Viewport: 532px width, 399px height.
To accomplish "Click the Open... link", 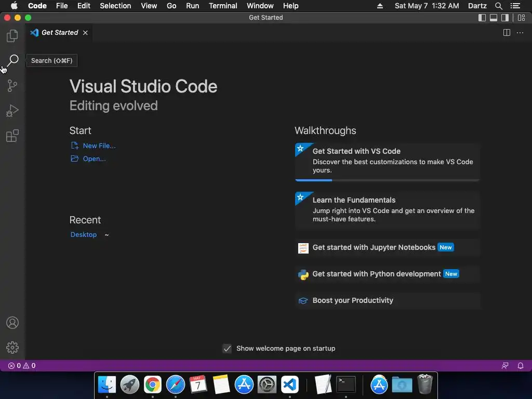I will point(95,158).
